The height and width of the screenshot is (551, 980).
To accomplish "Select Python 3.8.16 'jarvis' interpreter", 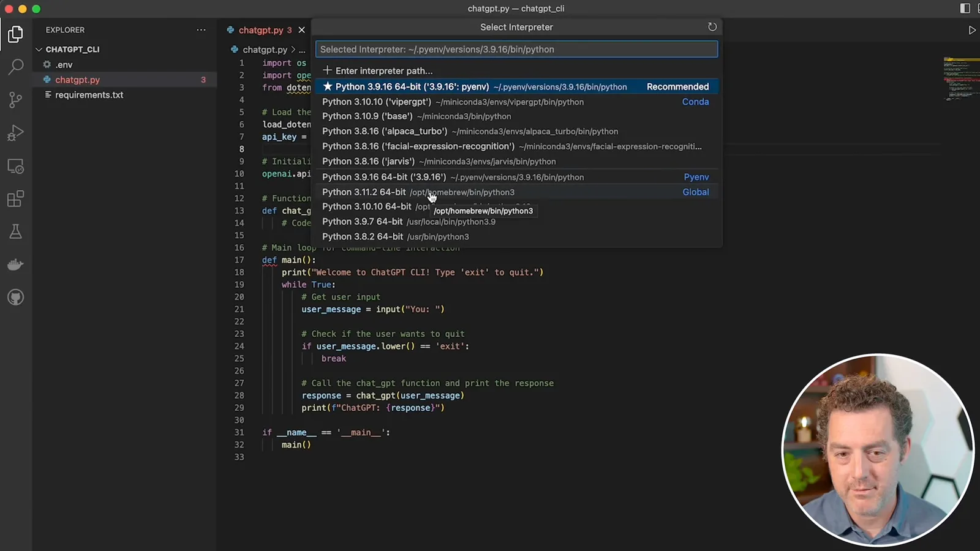I will pyautogui.click(x=516, y=162).
